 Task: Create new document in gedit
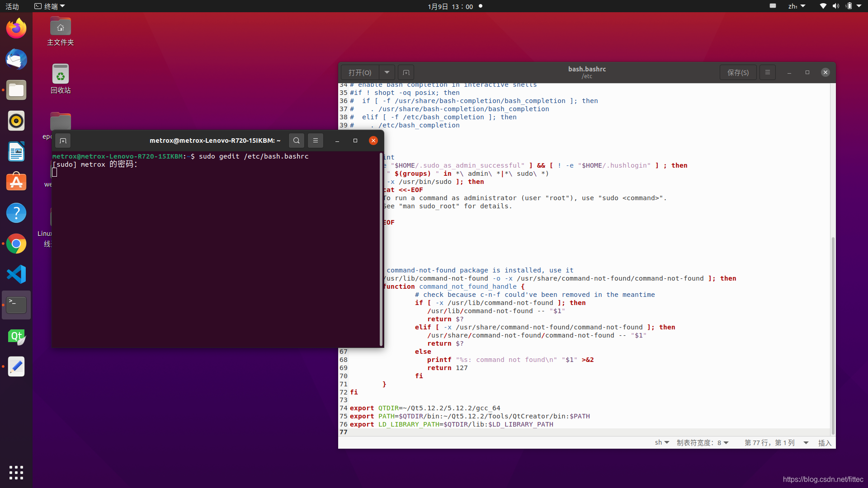(406, 72)
